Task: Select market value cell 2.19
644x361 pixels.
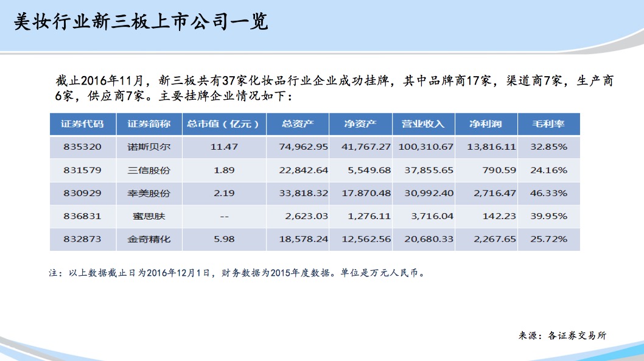Action: point(224,193)
